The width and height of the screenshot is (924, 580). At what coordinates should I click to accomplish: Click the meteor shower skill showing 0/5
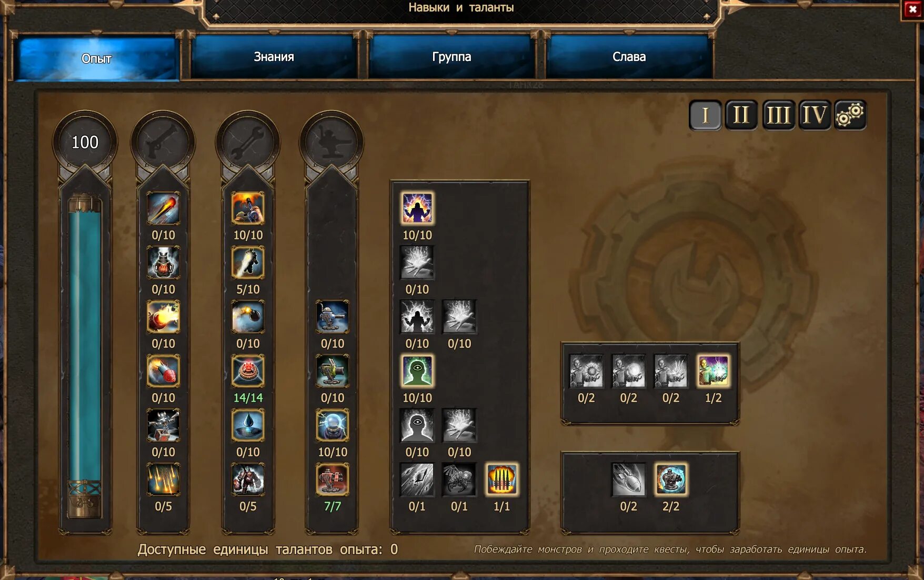click(x=163, y=479)
